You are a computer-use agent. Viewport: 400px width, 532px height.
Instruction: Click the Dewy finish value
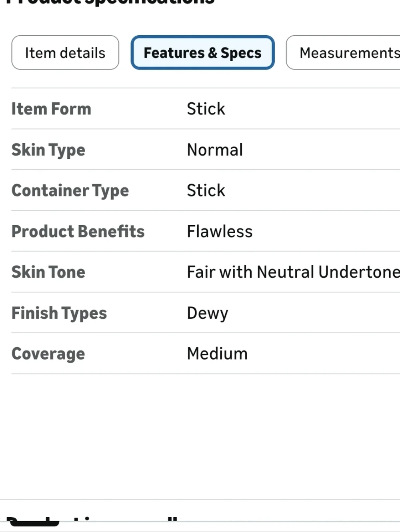click(208, 313)
